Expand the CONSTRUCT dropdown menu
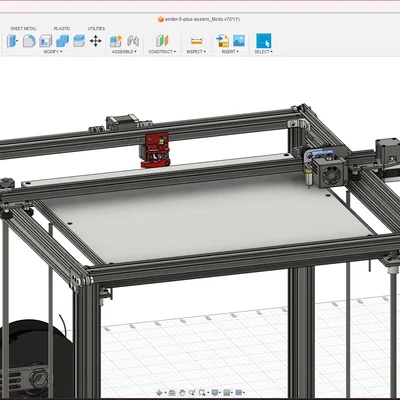This screenshot has height=400, width=400. 162,52
